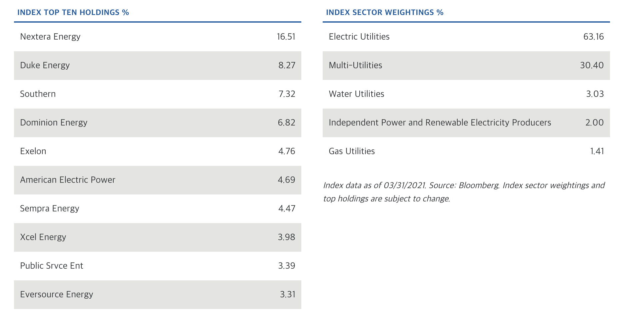Select the 'Gas Utilities' sector label
Screen dimensions: 644x321
pos(352,151)
